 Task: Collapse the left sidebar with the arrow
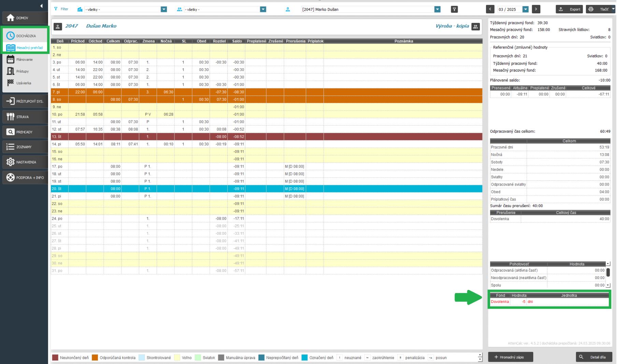(41, 6)
